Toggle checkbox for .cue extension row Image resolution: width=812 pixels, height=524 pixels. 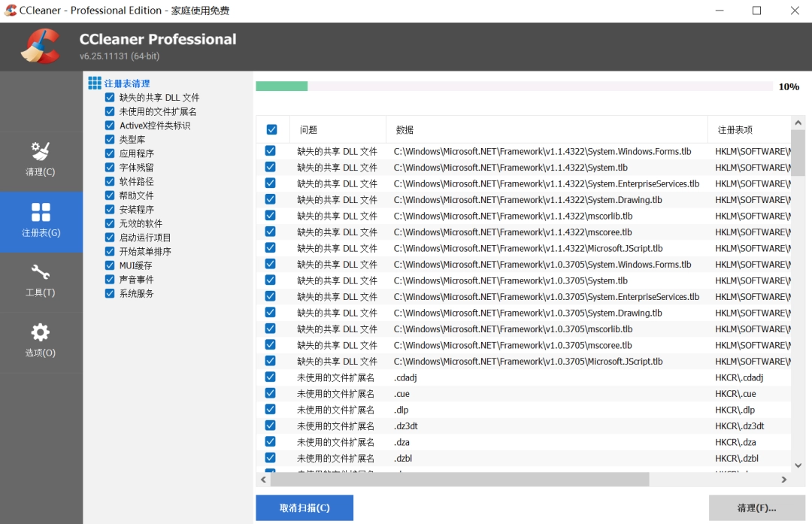point(270,393)
